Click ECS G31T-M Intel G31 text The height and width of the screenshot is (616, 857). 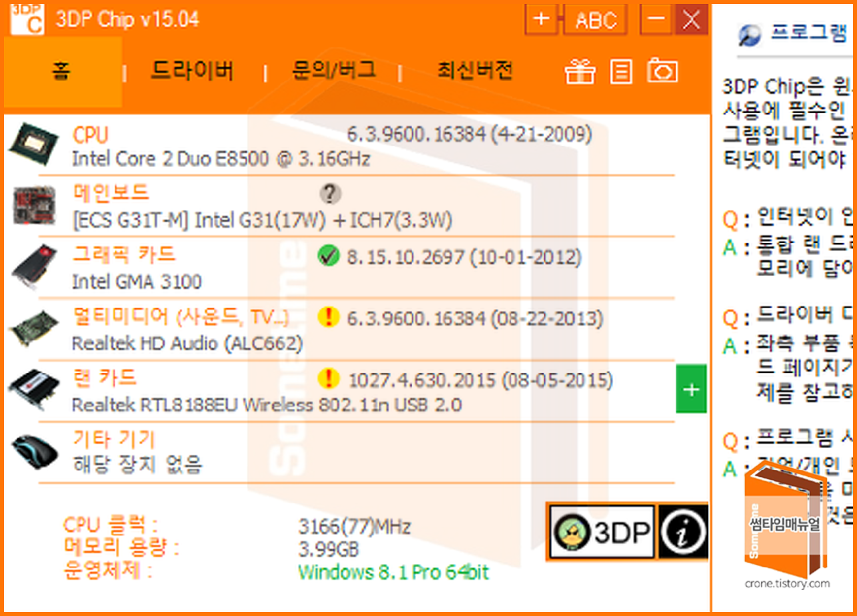262,220
